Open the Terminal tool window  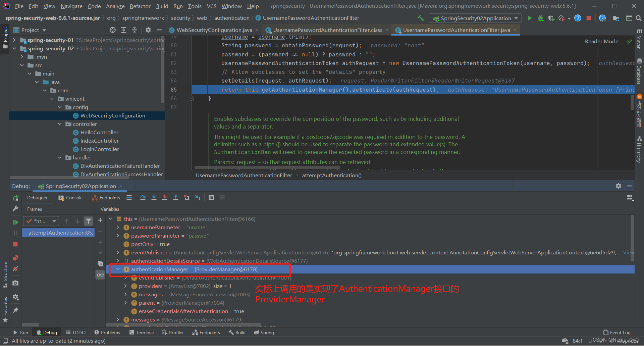pos(142,333)
